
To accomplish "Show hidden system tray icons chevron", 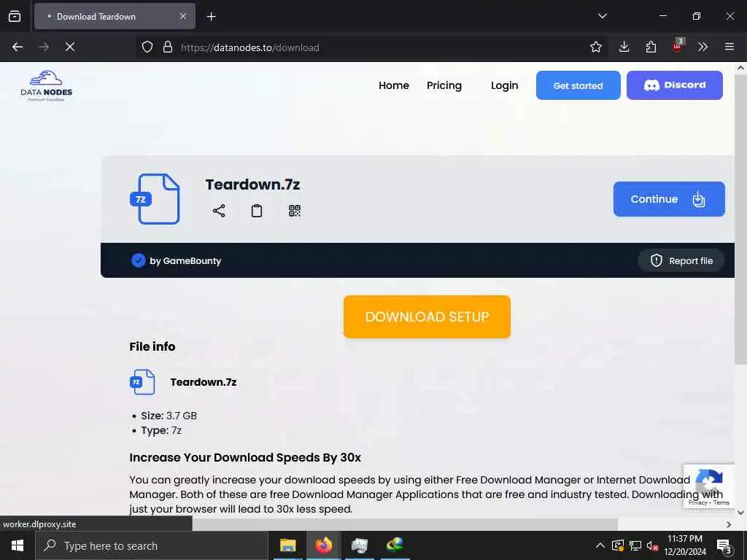I will click(x=600, y=545).
